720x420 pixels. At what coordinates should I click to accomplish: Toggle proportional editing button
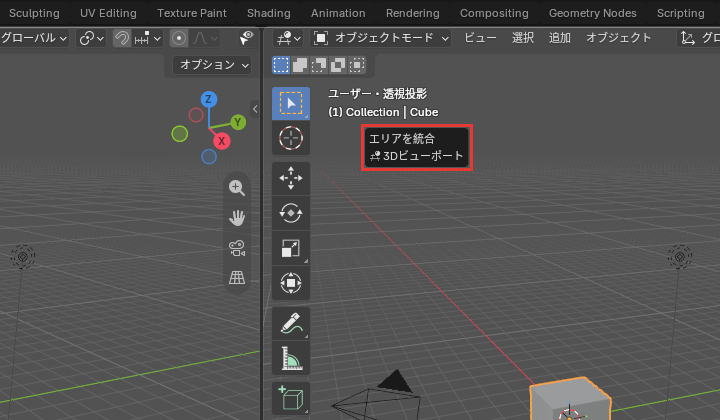pyautogui.click(x=179, y=39)
